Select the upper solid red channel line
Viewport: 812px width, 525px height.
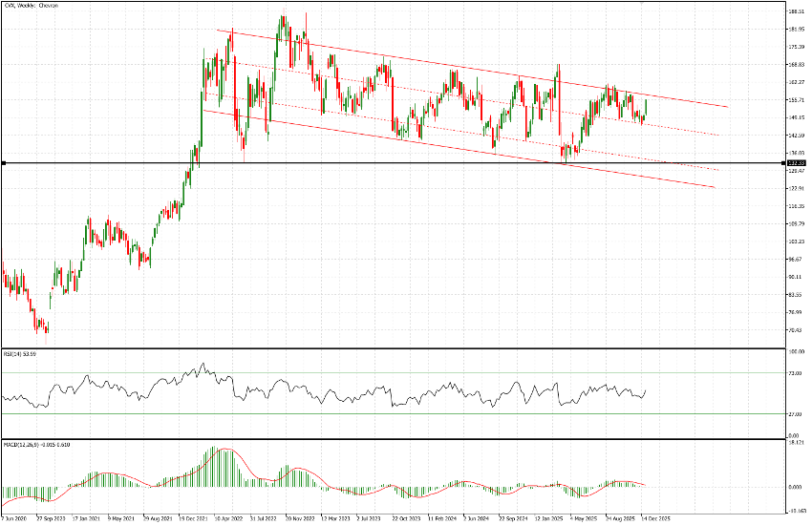pyautogui.click(x=478, y=69)
